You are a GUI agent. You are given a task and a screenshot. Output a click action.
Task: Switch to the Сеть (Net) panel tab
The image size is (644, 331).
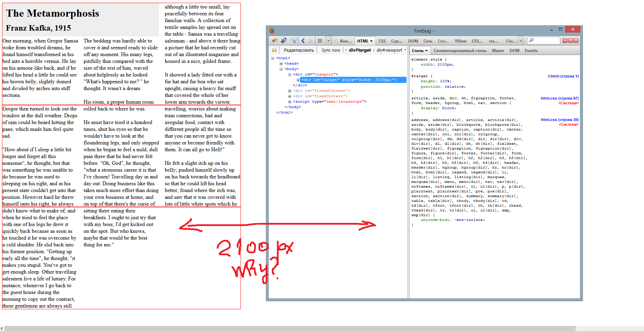[428, 41]
